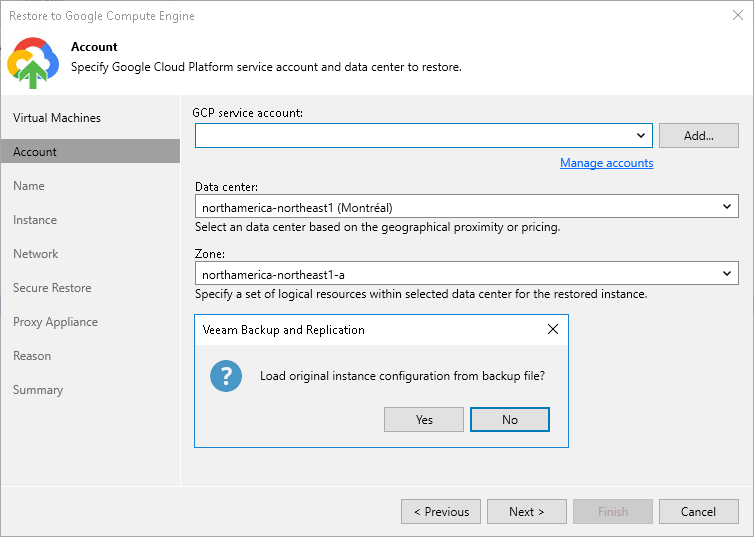Open the Data center dropdown
Image resolution: width=754 pixels, height=537 pixels.
click(727, 207)
